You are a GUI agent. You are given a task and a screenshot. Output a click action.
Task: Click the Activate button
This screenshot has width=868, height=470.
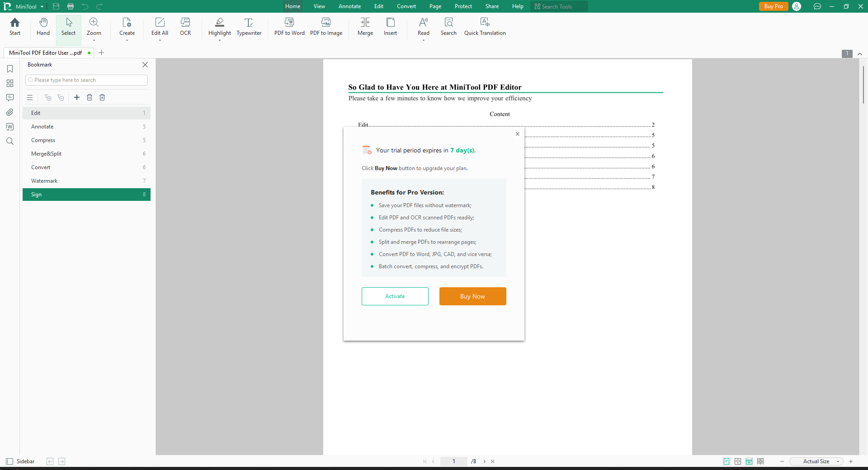pos(395,296)
